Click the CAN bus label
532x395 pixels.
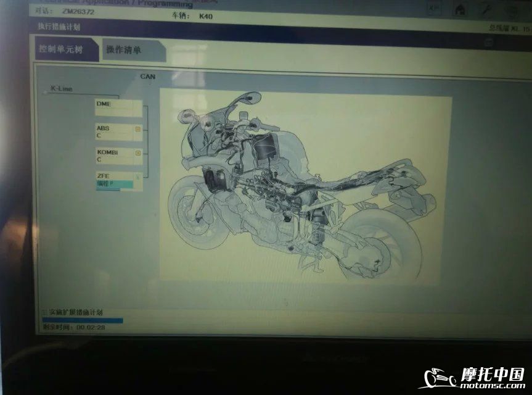[x=148, y=77]
